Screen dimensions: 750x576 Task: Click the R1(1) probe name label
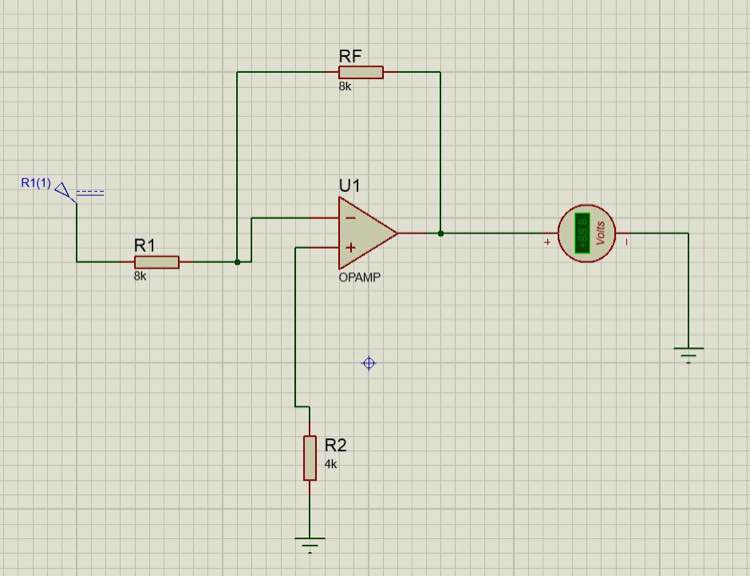point(36,183)
